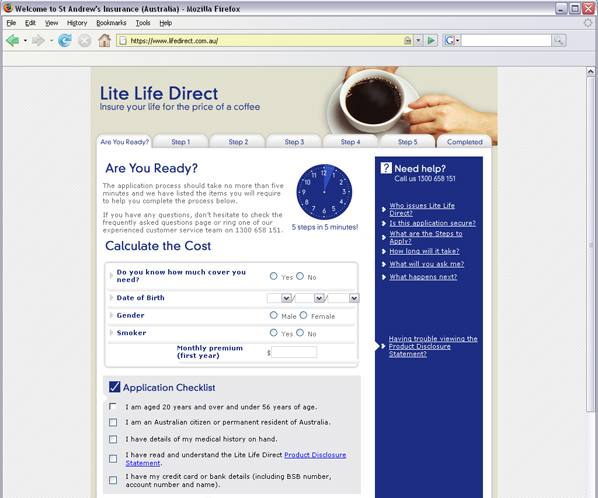This screenshot has width=598, height=498.
Task: Open the birth day dropdown
Action: click(286, 298)
